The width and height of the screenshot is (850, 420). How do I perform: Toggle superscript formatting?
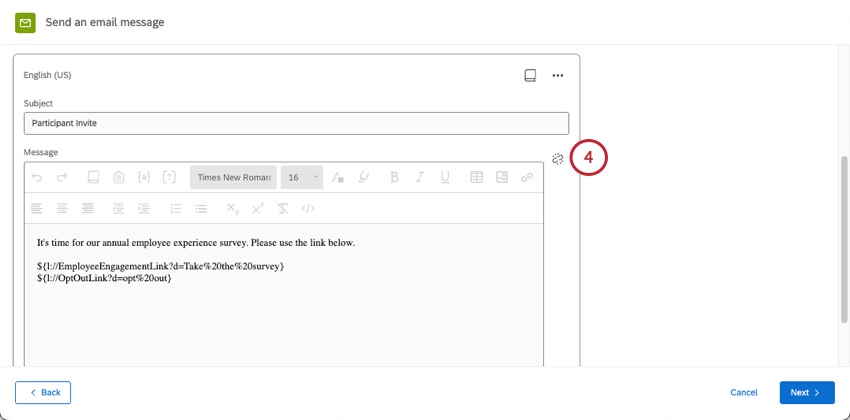(x=258, y=208)
